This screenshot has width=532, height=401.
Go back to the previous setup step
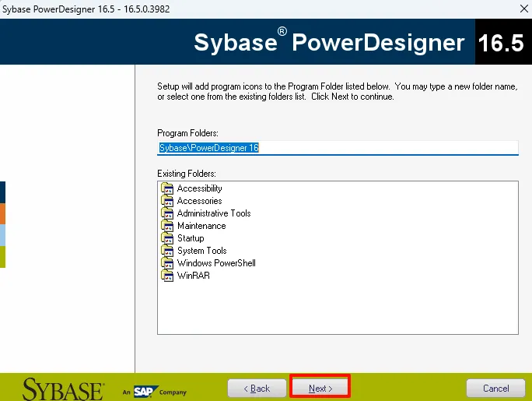pos(257,388)
